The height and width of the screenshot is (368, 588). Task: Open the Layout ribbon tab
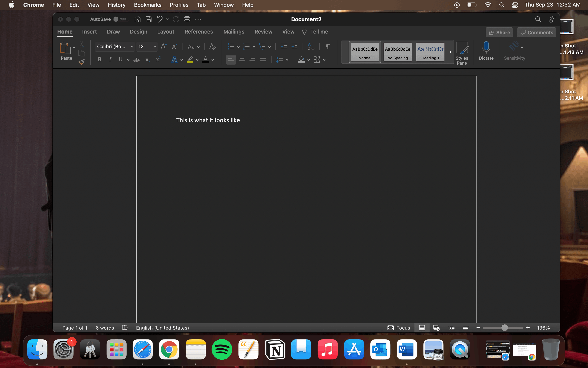click(165, 32)
